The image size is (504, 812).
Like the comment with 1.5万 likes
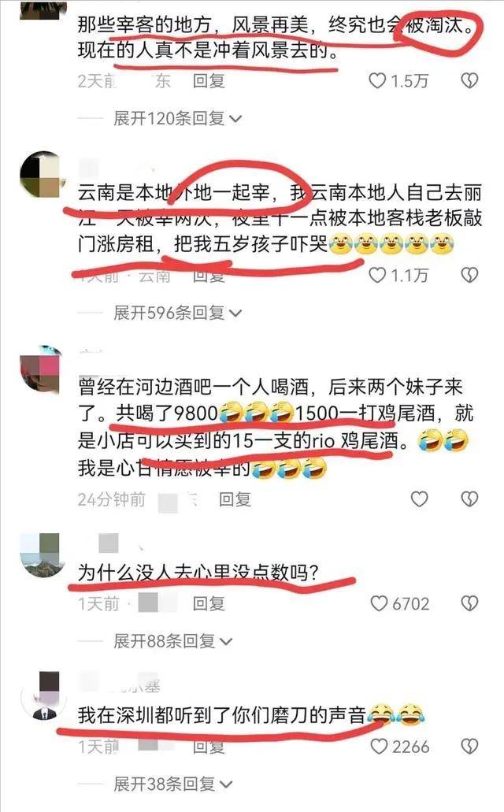(x=377, y=81)
